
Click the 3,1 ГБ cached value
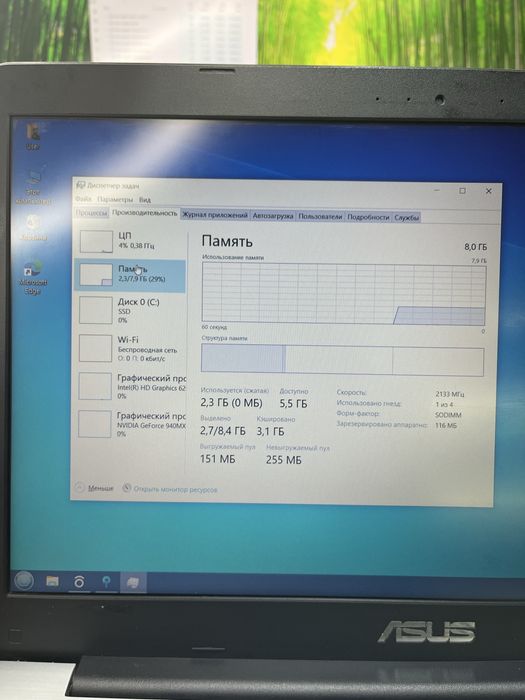coord(270,432)
